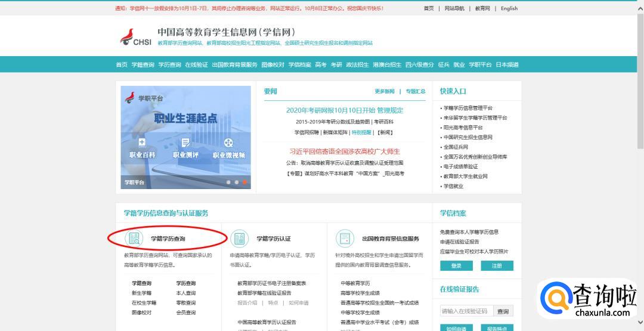Screen dimensions: 644x331
Task: Open 电子成绩单验证 quick link
Action: point(460,167)
